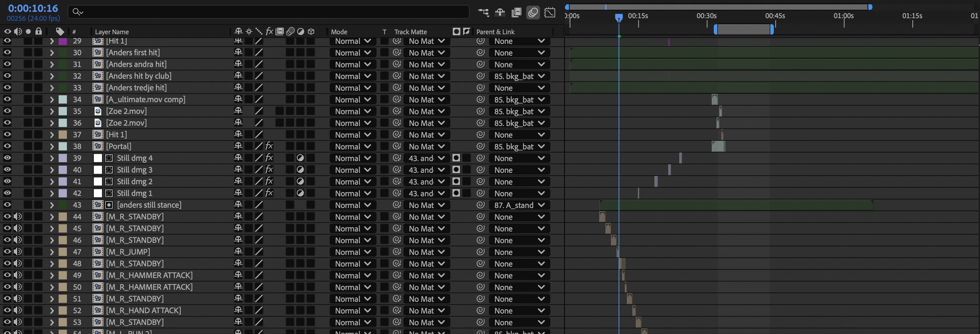The image size is (980, 334).
Task: Click the track matte pick whip on Portal
Action: pos(397,146)
